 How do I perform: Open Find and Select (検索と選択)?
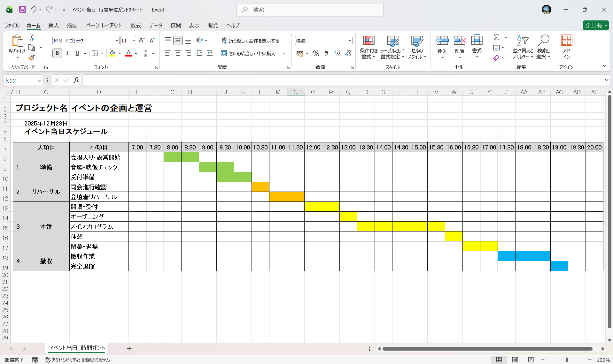click(543, 47)
